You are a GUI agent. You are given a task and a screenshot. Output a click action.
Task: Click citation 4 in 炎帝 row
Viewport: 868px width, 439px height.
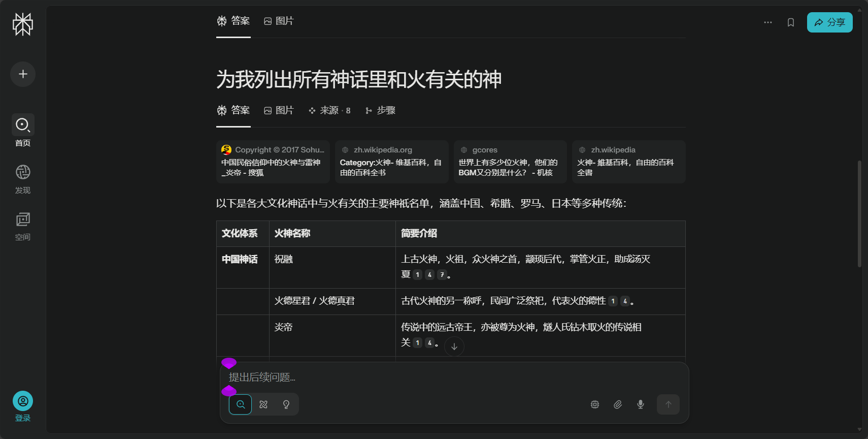tap(429, 343)
